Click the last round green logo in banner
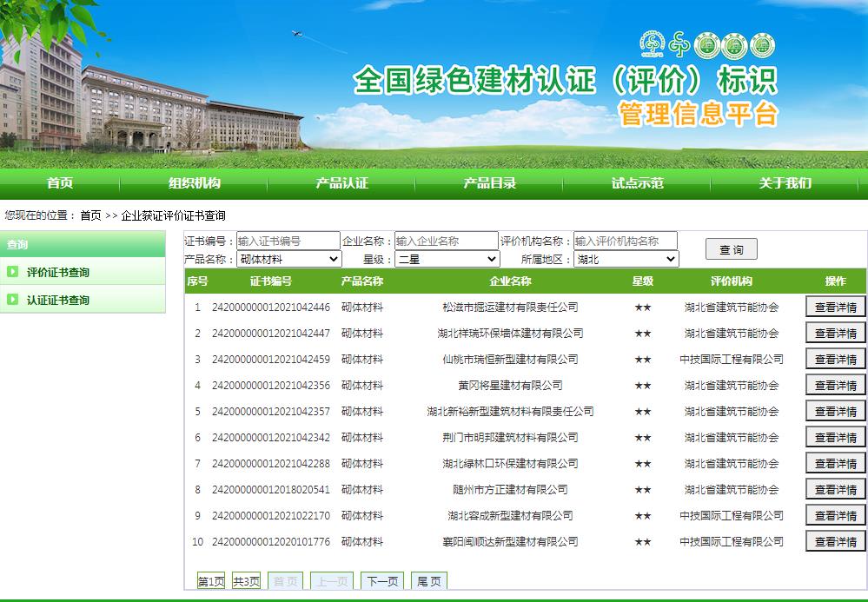868x602 pixels. pyautogui.click(x=762, y=45)
